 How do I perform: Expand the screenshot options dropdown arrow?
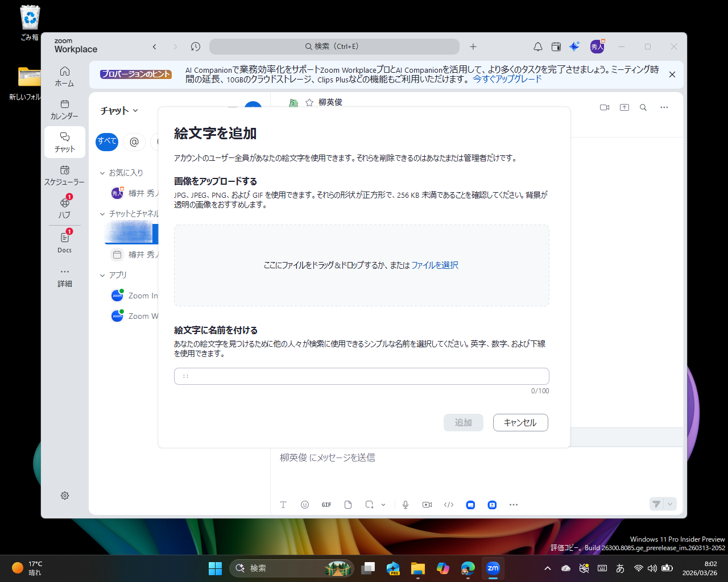click(x=383, y=505)
